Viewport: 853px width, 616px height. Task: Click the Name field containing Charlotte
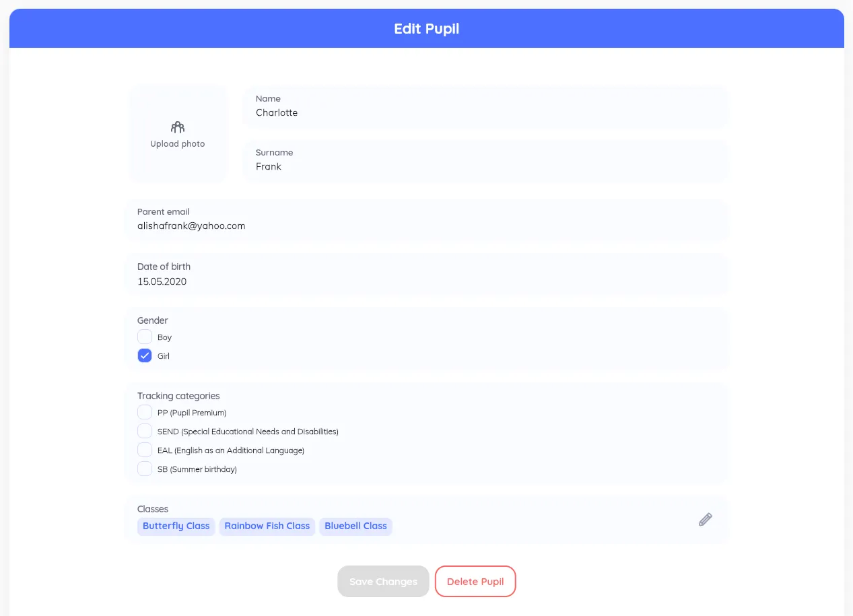coord(485,112)
